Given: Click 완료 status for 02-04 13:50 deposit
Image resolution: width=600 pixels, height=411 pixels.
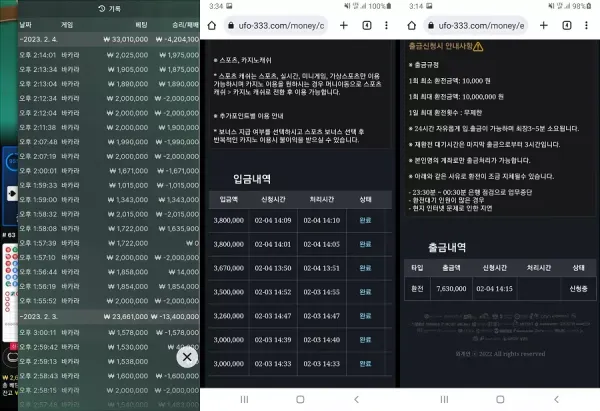Looking at the screenshot, I should point(365,268).
